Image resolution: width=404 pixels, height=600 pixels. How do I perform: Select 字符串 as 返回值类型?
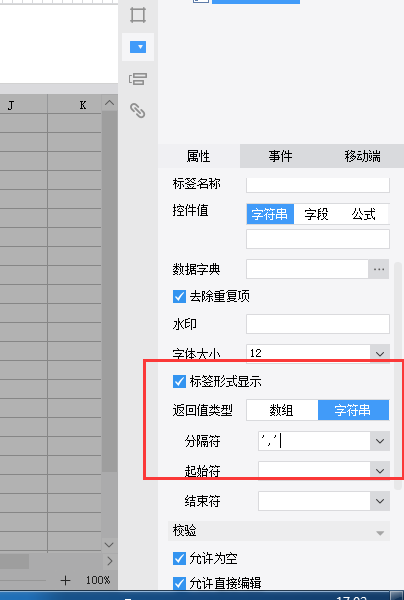tap(353, 410)
